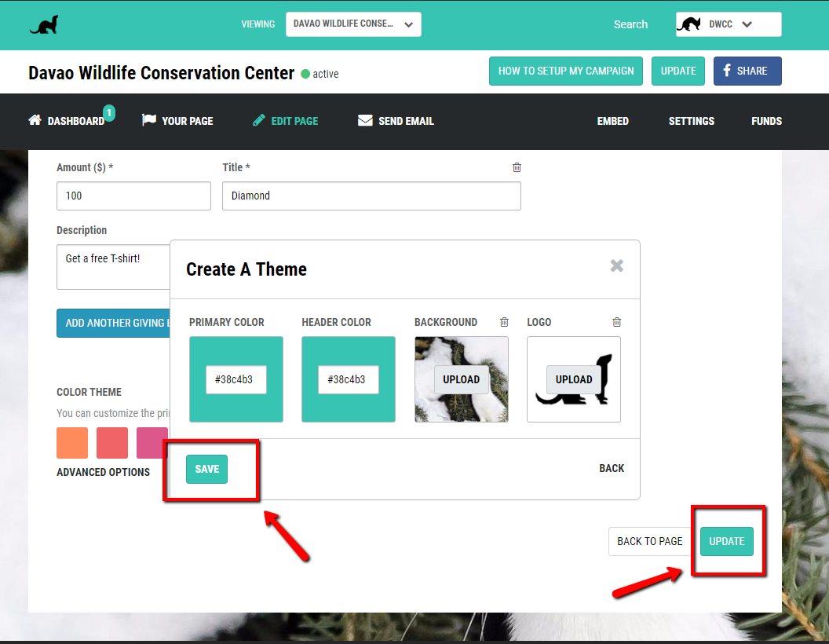
Task: Close the Create A Theme dialog
Action: 616,265
